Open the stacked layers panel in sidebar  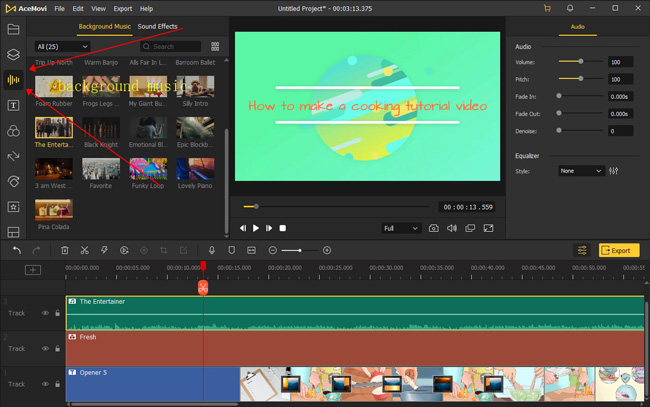click(13, 54)
